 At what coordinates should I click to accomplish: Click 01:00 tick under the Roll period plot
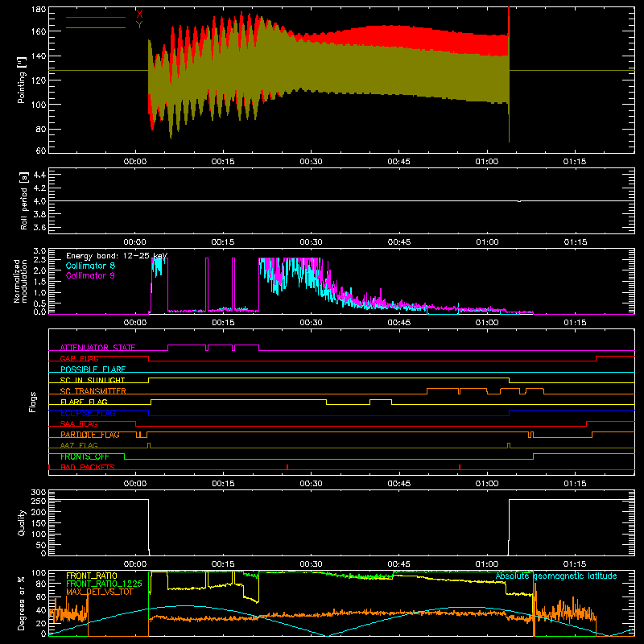point(487,242)
